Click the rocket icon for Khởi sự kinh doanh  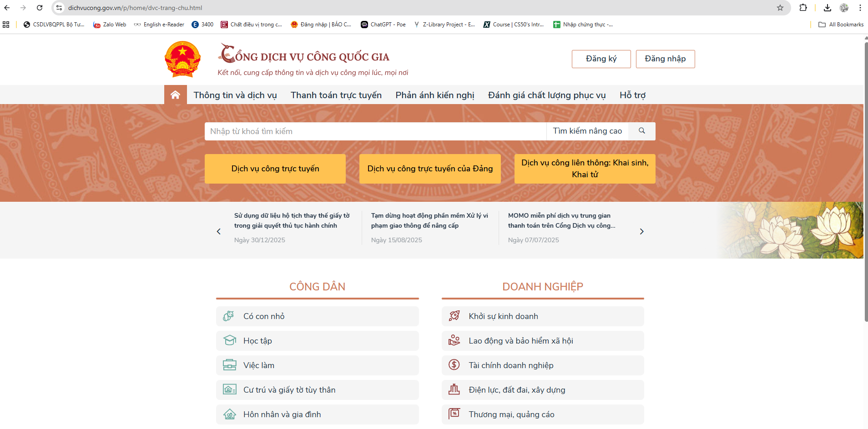point(454,316)
